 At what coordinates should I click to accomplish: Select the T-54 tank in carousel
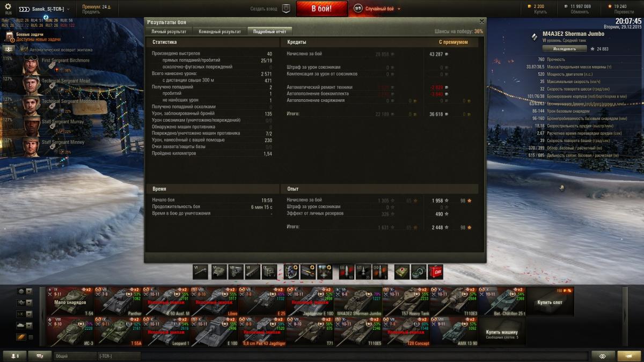tap(70, 302)
